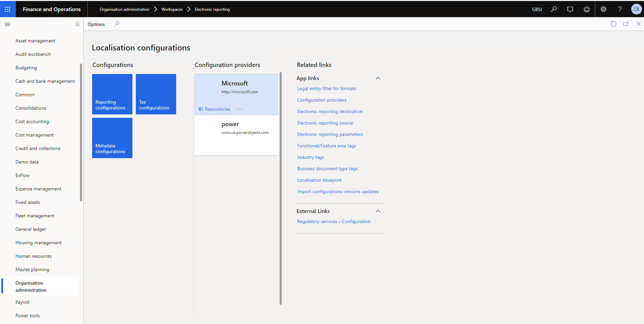
Task: Click the help question mark icon
Action: click(620, 9)
